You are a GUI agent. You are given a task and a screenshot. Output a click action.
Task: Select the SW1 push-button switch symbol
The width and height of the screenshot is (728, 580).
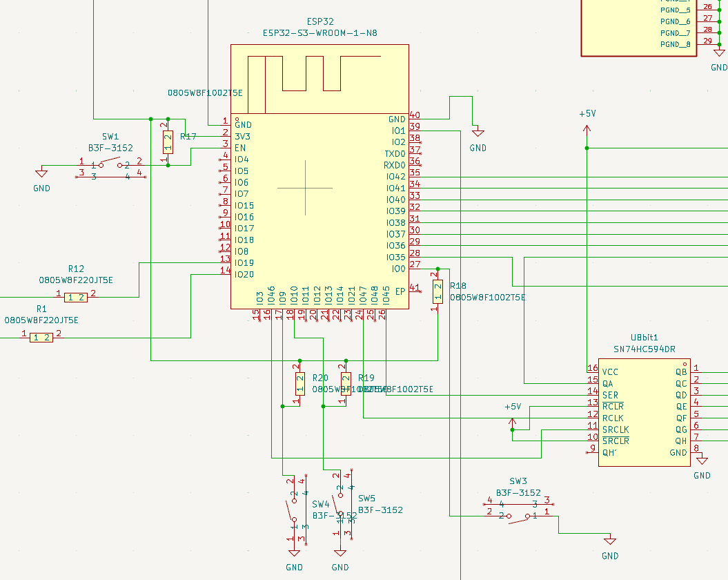tap(110, 168)
